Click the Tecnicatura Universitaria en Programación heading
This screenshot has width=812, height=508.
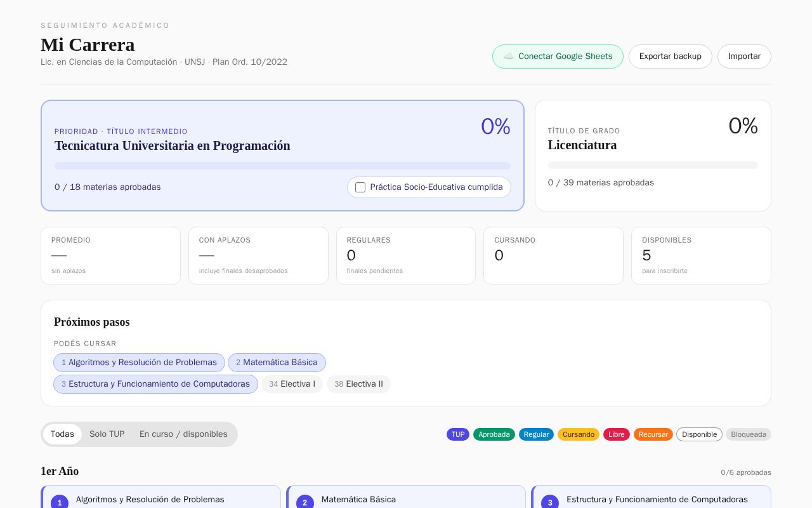172,145
